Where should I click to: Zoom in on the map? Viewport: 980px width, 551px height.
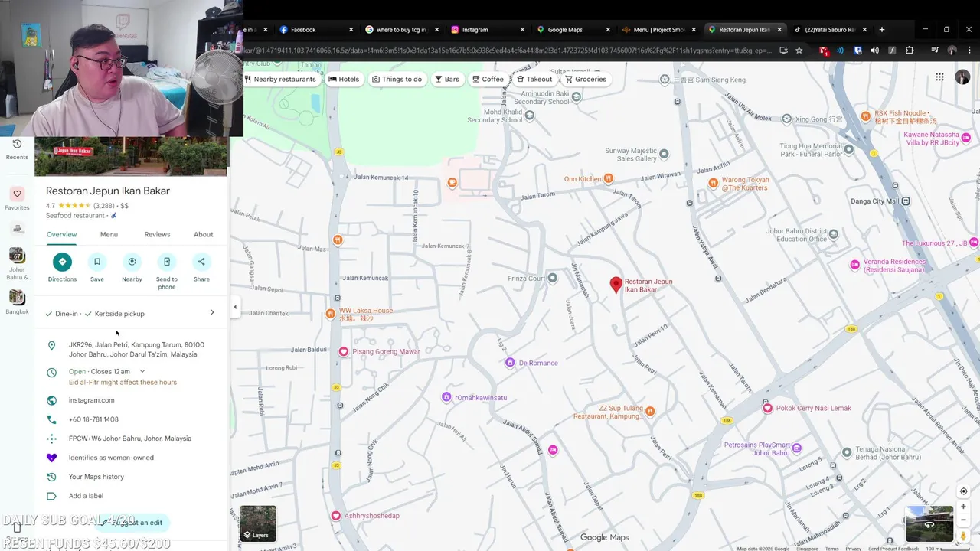[964, 507]
